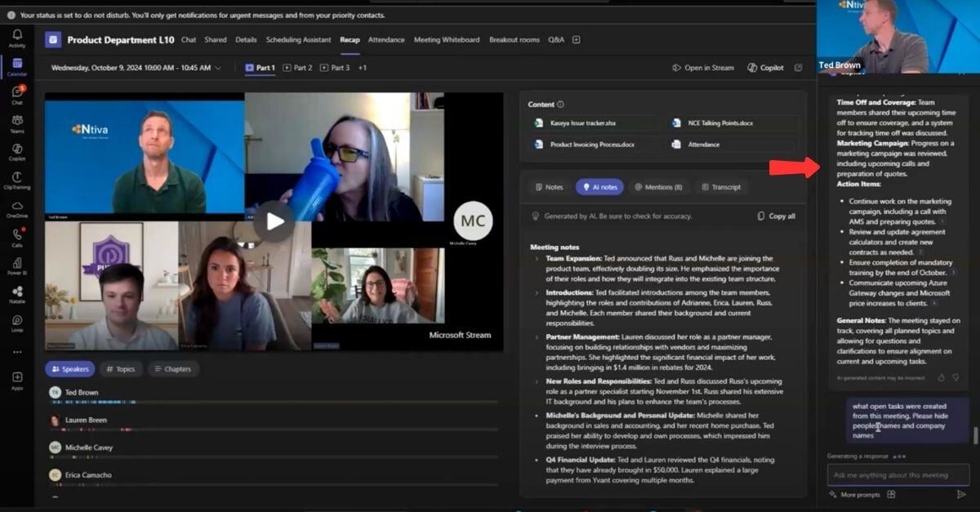The width and height of the screenshot is (980, 512).
Task: Open the prompt gallery grid icon
Action: (892, 494)
